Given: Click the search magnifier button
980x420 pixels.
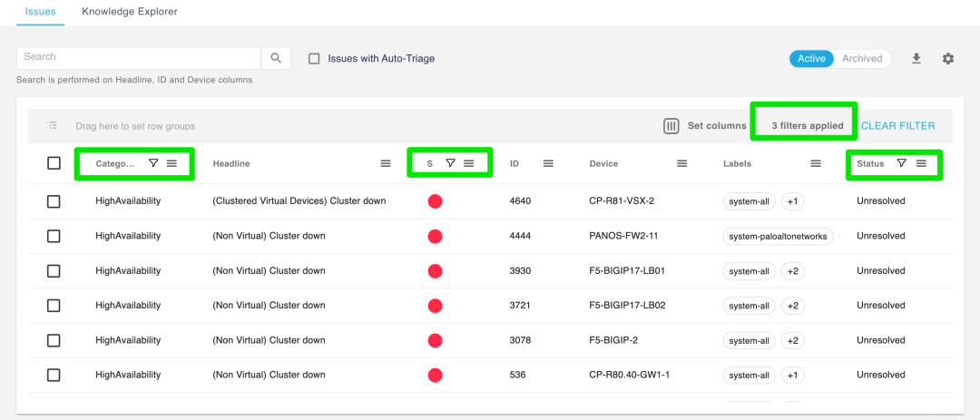Looking at the screenshot, I should [x=276, y=58].
